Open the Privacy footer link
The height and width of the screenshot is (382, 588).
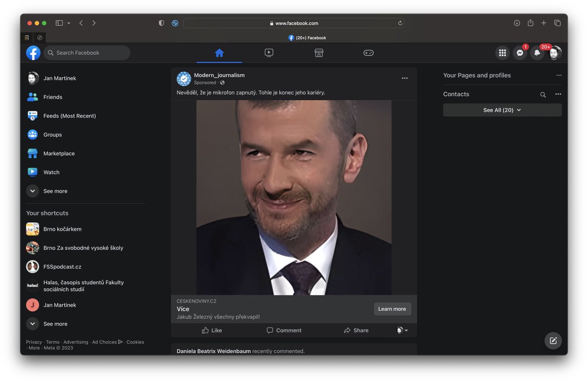coord(34,342)
